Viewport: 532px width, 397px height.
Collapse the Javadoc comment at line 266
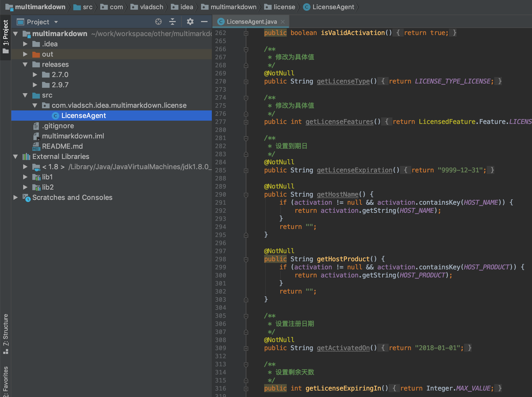click(246, 50)
